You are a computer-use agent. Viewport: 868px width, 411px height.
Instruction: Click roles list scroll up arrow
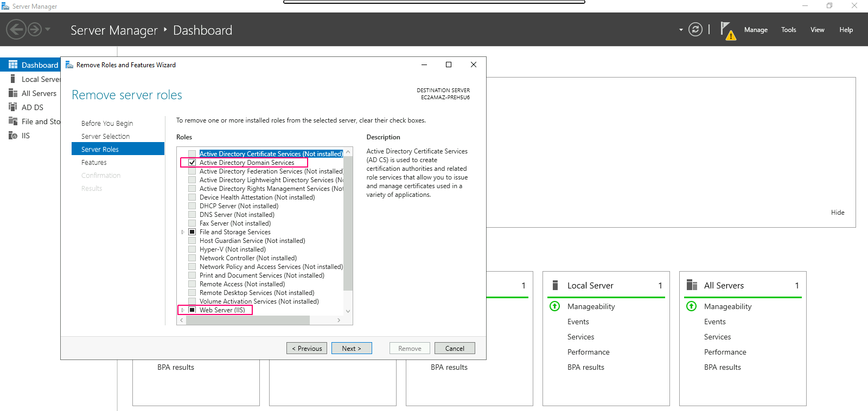coord(348,152)
